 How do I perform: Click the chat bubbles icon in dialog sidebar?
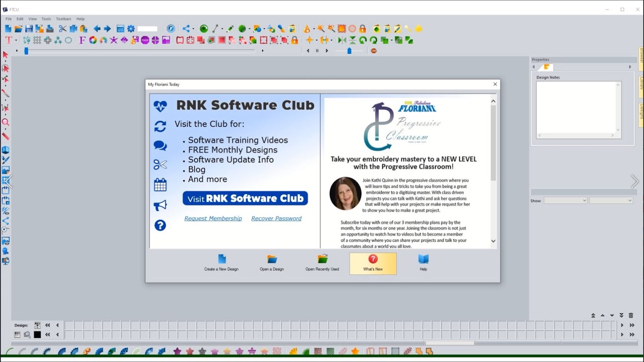[x=160, y=146]
